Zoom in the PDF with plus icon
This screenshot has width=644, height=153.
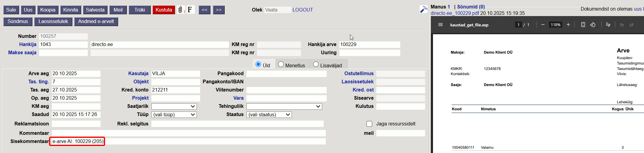click(568, 25)
